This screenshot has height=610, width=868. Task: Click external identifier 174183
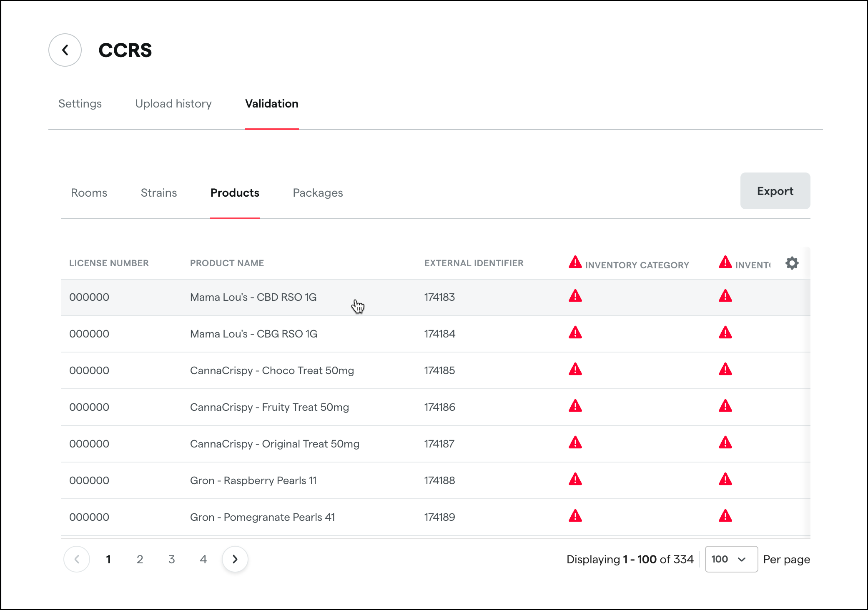point(439,297)
